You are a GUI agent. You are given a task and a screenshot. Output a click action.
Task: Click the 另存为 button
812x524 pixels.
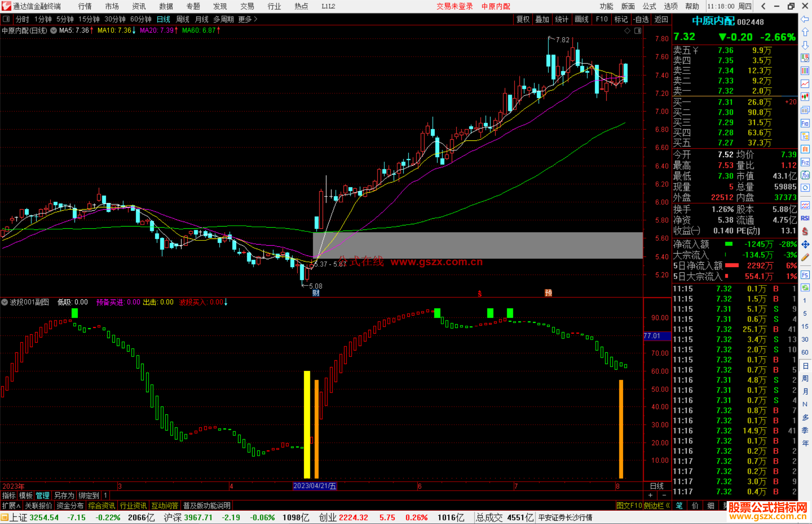click(x=64, y=495)
